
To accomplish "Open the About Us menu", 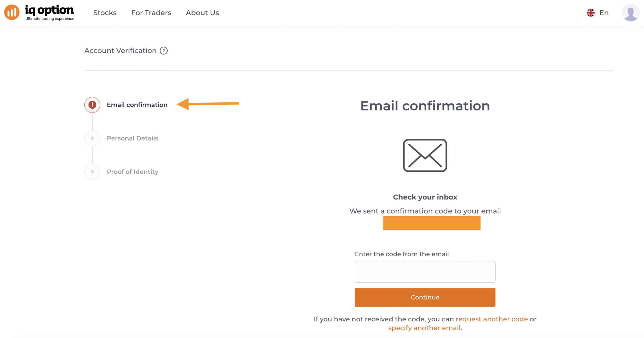I will [202, 13].
